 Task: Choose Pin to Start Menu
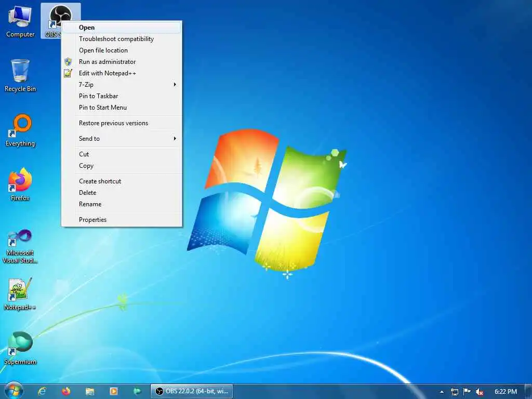pos(122,108)
